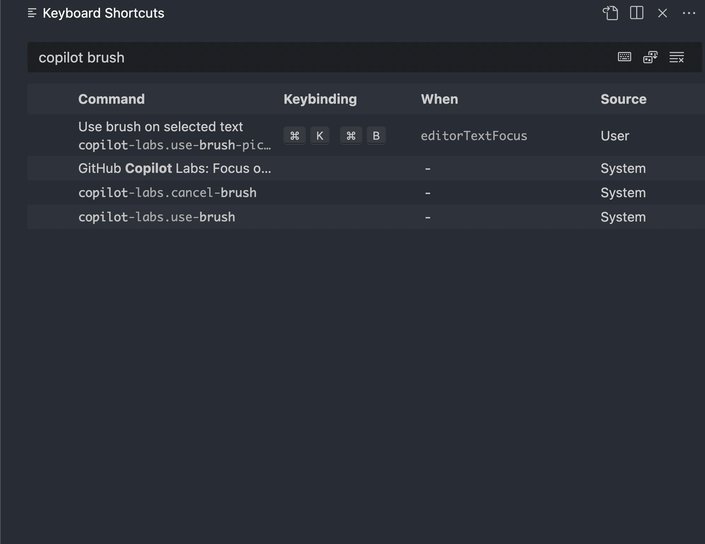Click the tab list icon beside title
The height and width of the screenshot is (544, 705).
coord(31,13)
